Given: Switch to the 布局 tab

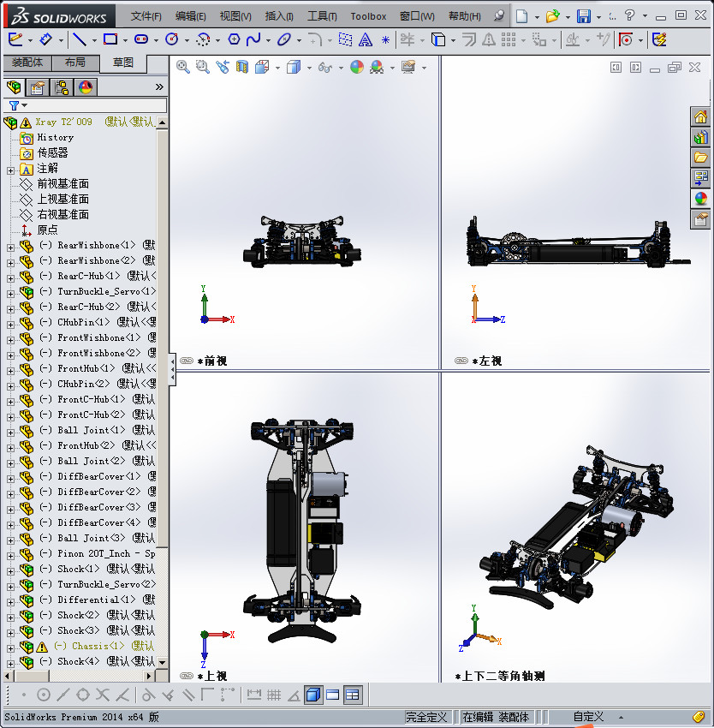Looking at the screenshot, I should 75,63.
